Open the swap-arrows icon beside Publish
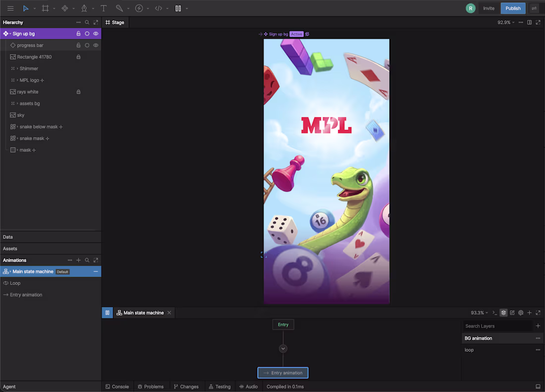Image resolution: width=545 pixels, height=392 pixels. 534,8
